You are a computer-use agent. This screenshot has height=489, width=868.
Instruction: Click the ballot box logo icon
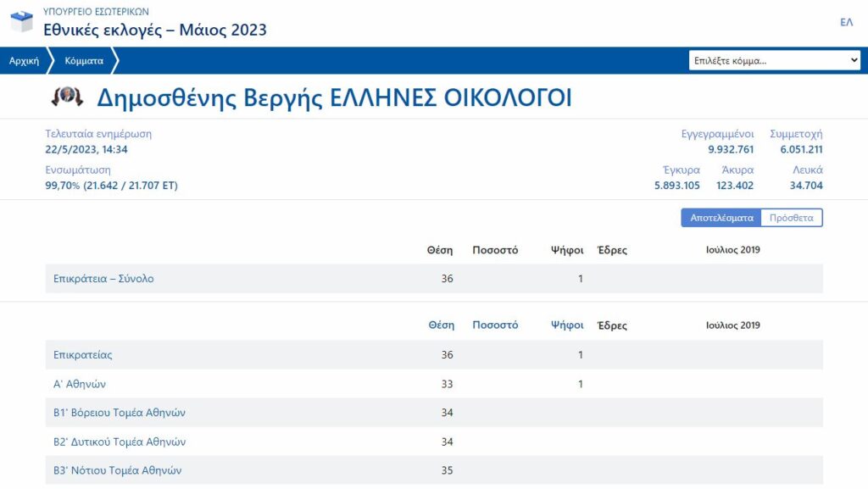21,22
